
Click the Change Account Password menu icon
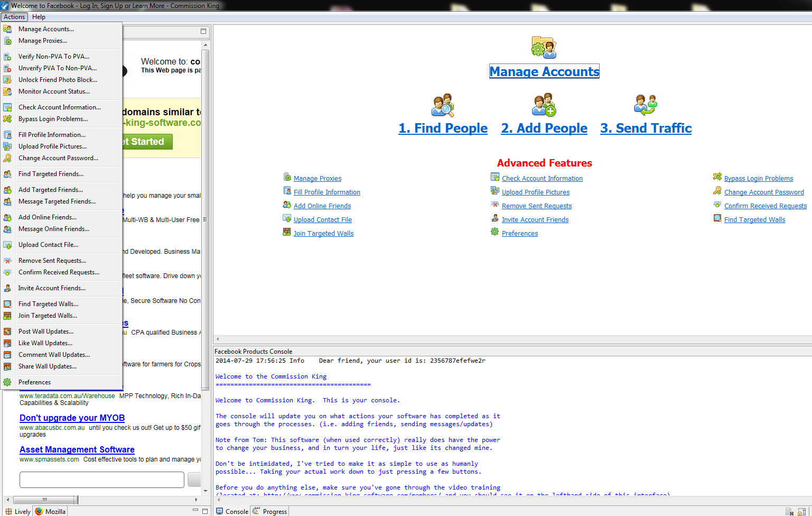coord(7,158)
